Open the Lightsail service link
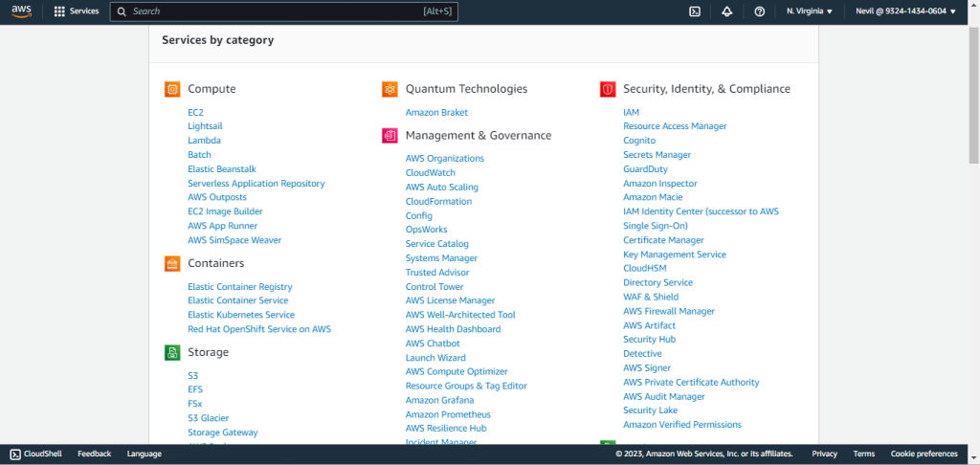 [205, 126]
